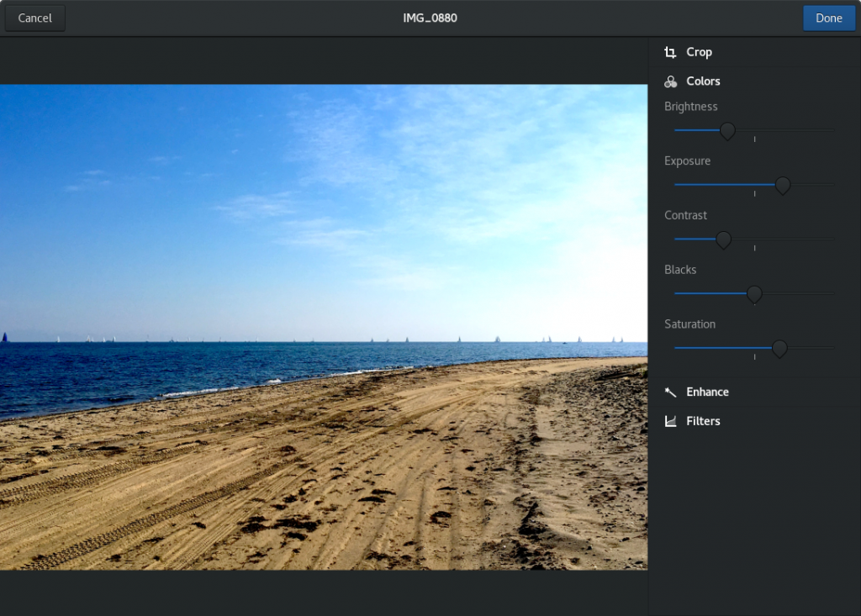Click the Saturation slider knob

point(779,348)
